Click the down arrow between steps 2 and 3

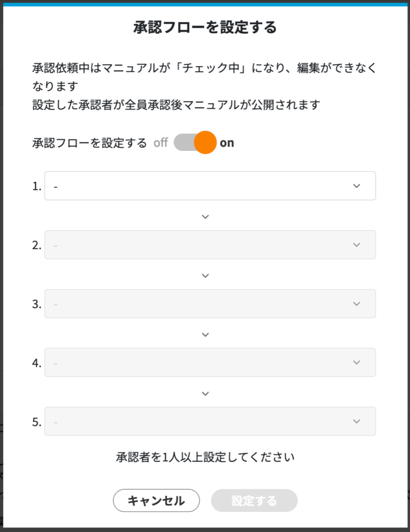click(x=205, y=275)
